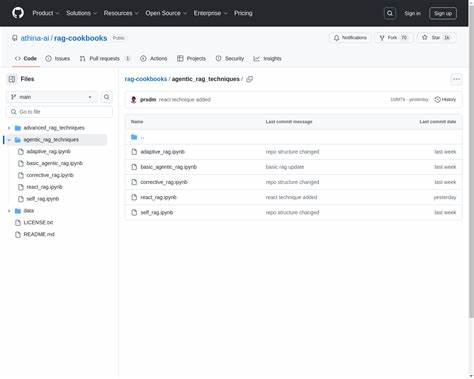Viewport: 474px width, 379px height.
Task: Click the Notifications bell button
Action: click(350, 38)
